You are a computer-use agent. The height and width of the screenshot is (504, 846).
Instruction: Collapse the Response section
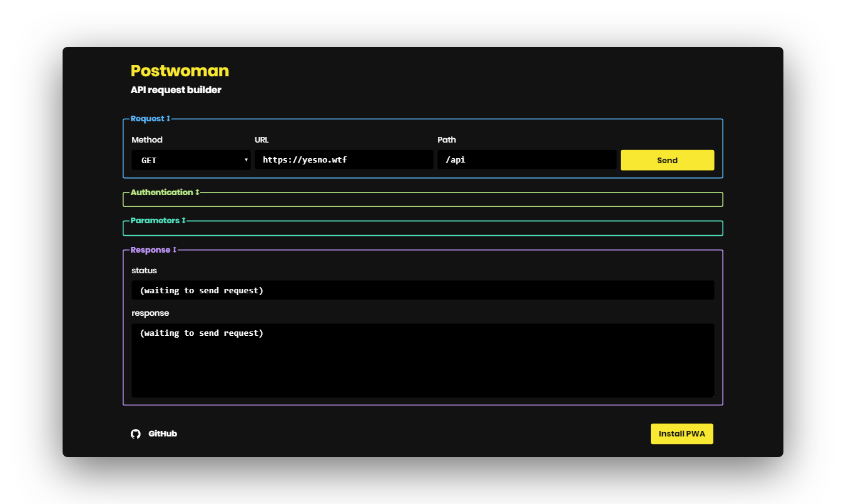coord(153,250)
